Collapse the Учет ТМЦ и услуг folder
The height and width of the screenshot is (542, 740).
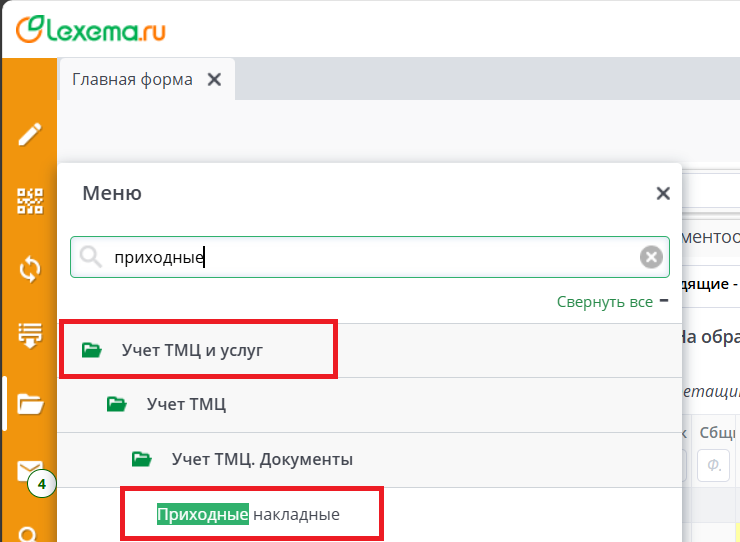(193, 350)
